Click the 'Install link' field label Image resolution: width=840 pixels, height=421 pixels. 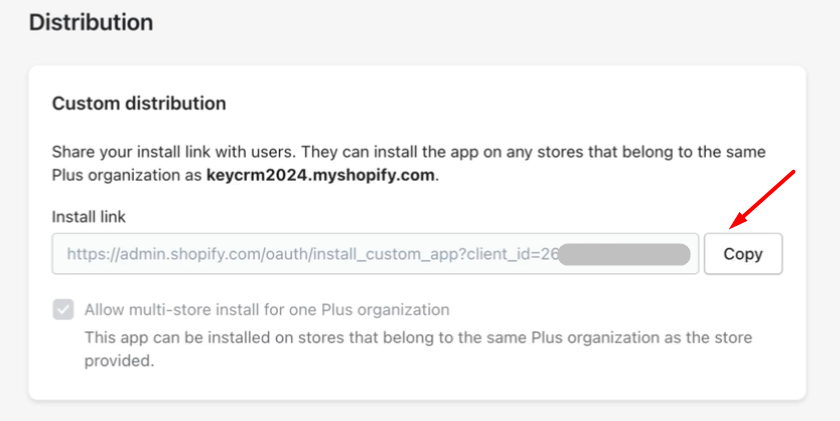coord(89,216)
